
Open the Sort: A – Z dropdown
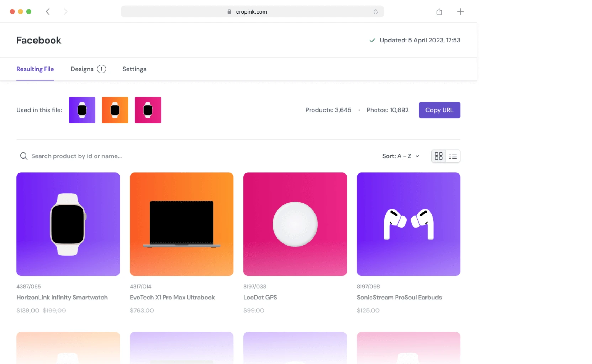[400, 156]
